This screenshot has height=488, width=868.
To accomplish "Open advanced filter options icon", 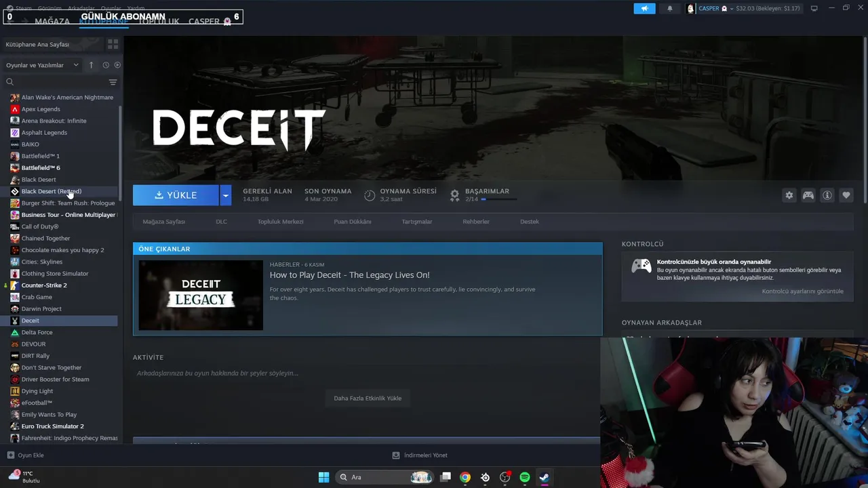I will click(113, 82).
